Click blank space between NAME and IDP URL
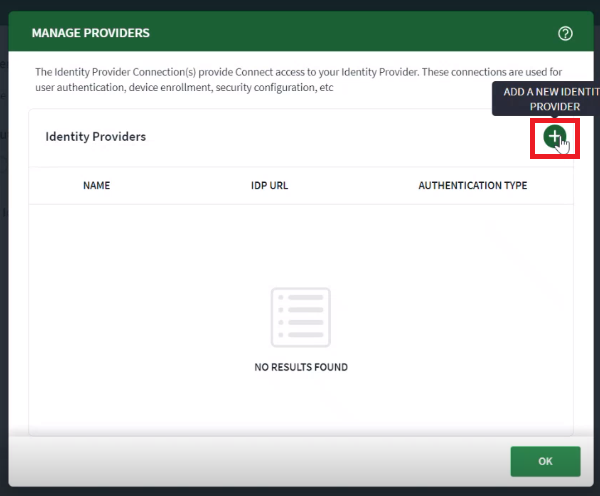The height and width of the screenshot is (496, 600). 180,186
